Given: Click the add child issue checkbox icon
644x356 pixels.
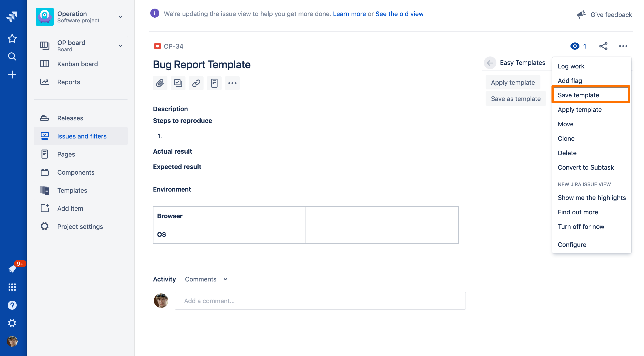Looking at the screenshot, I should pos(178,83).
